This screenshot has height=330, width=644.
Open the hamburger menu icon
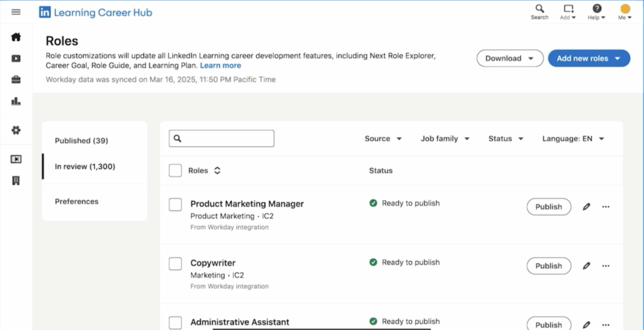click(16, 12)
